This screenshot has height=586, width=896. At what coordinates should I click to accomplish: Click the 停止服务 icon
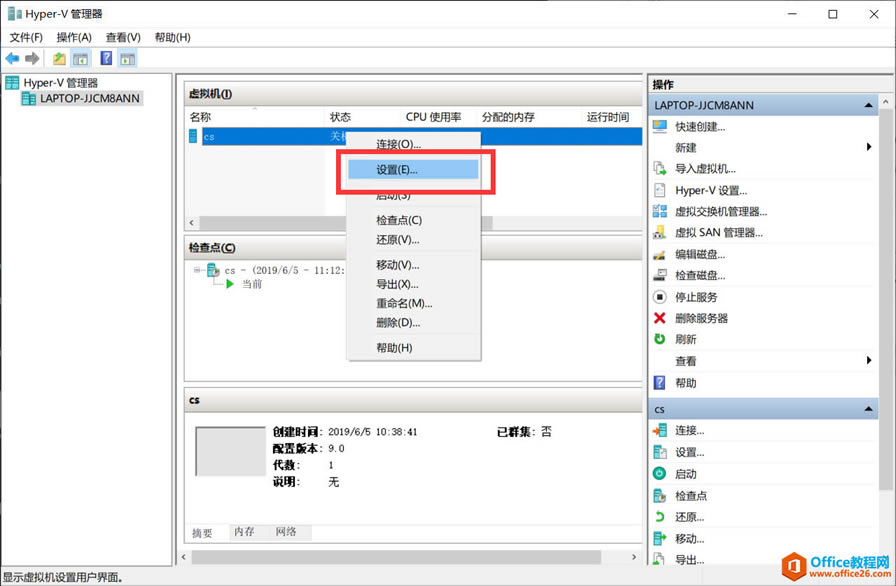tap(659, 297)
